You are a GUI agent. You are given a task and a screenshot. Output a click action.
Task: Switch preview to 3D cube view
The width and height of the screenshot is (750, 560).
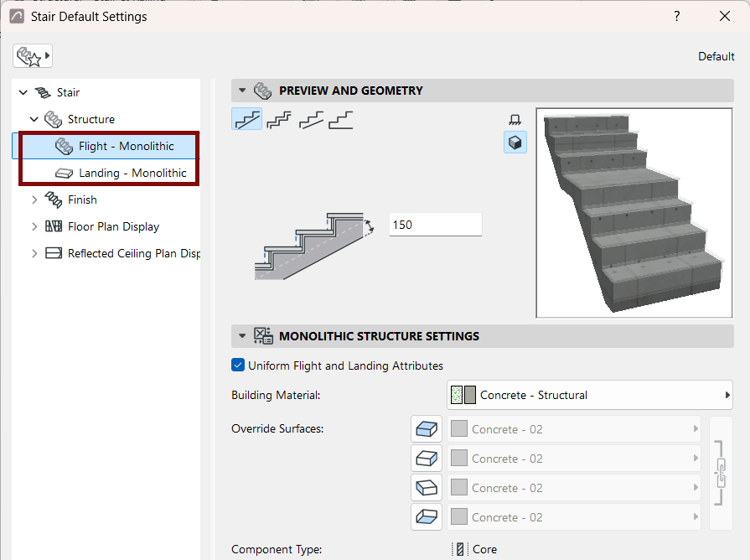[515, 143]
